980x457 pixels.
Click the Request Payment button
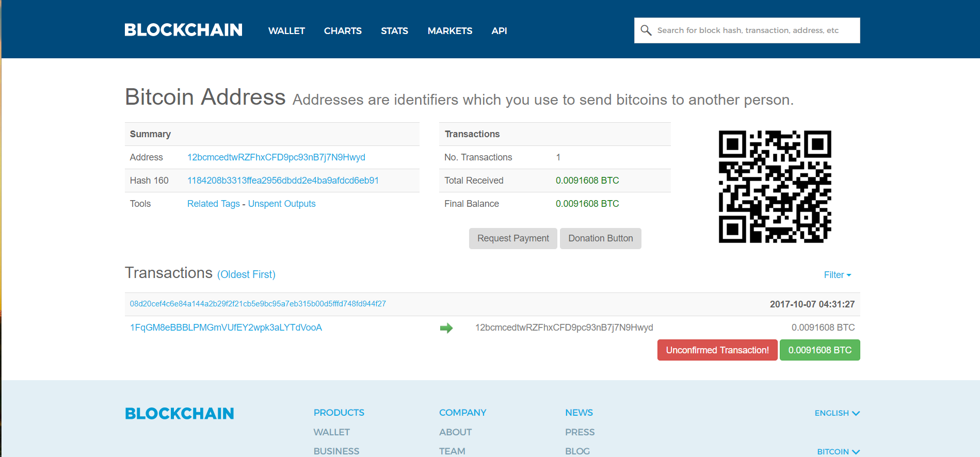[513, 238]
